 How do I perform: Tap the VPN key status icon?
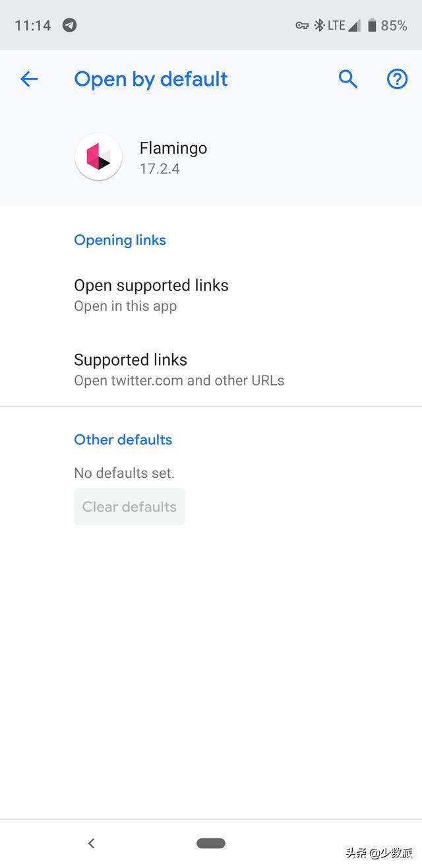pyautogui.click(x=302, y=26)
